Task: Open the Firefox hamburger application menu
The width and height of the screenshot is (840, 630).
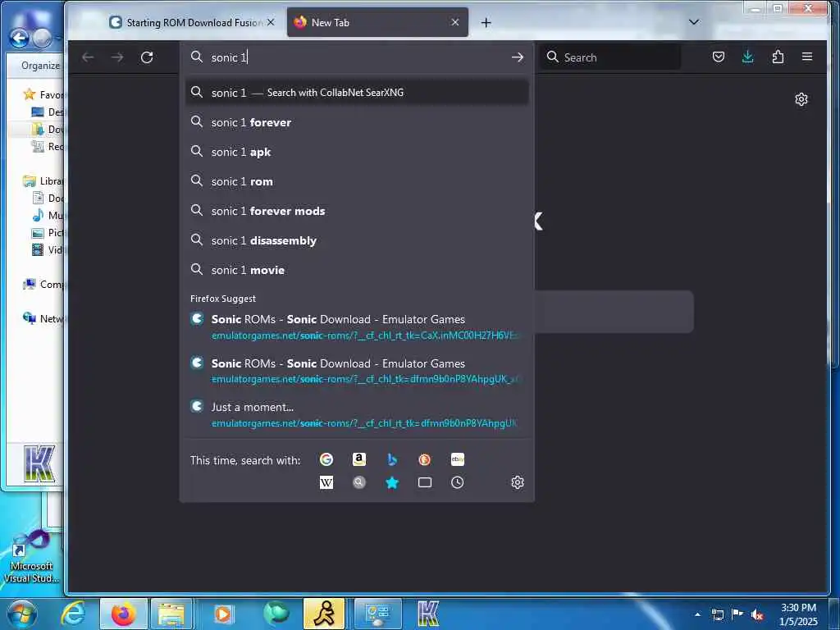Action: click(807, 57)
